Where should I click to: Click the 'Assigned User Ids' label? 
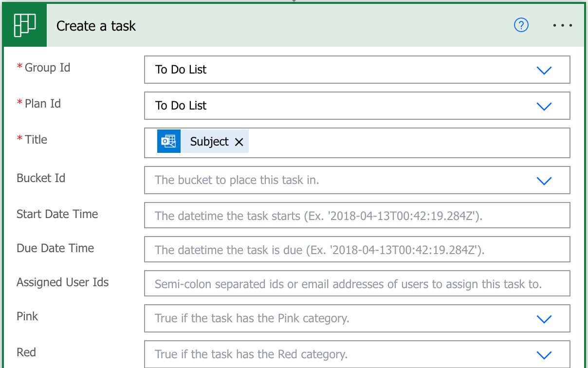tap(63, 282)
